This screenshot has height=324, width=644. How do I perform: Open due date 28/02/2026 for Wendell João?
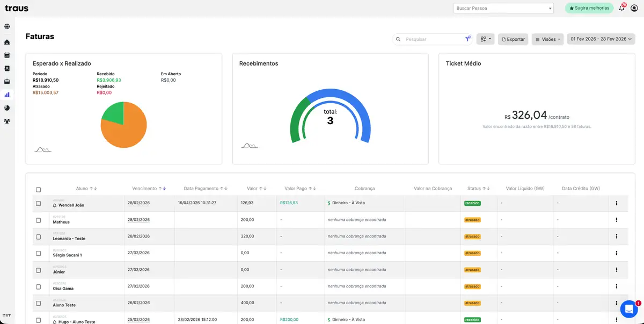(138, 203)
